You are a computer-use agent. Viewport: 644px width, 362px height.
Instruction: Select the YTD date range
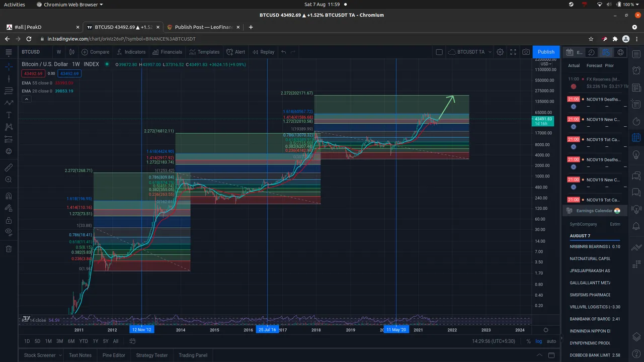(84, 341)
